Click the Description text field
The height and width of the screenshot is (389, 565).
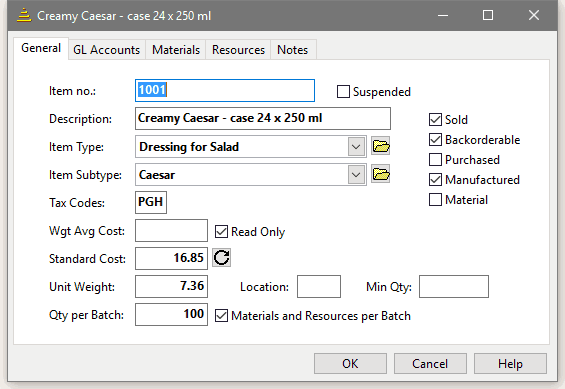pyautogui.click(x=263, y=119)
